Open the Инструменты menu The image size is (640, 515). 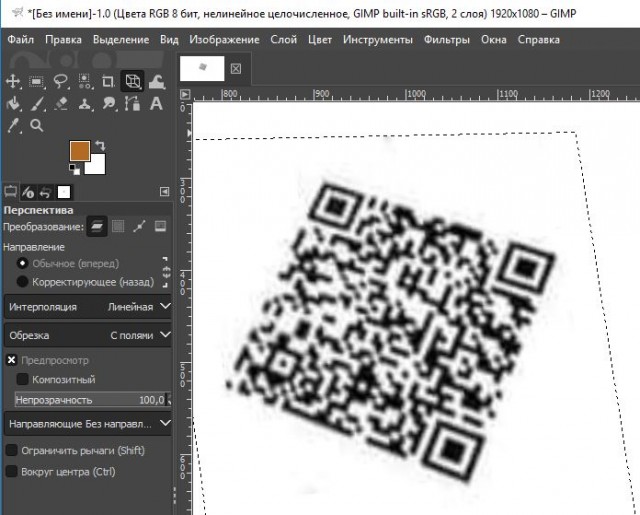click(x=378, y=40)
